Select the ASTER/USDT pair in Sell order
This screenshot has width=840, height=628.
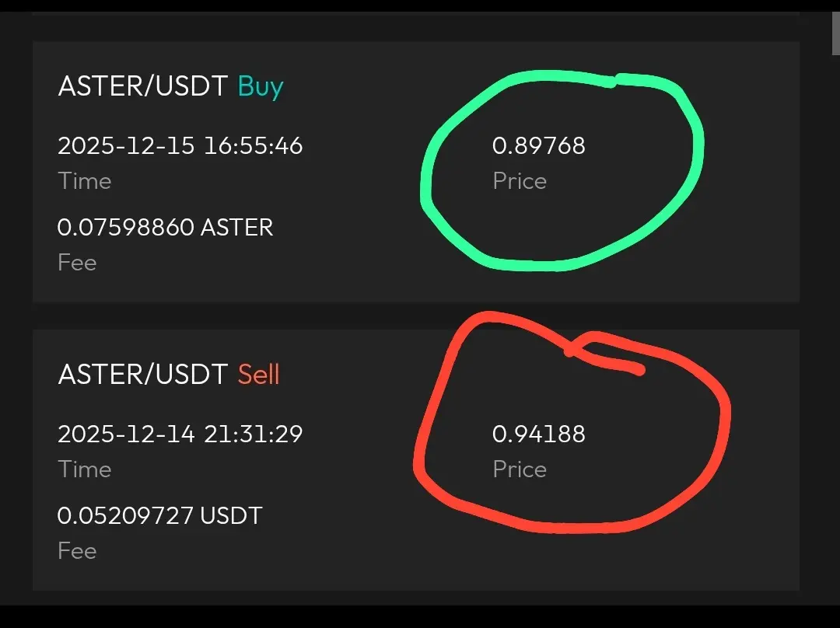tap(142, 374)
